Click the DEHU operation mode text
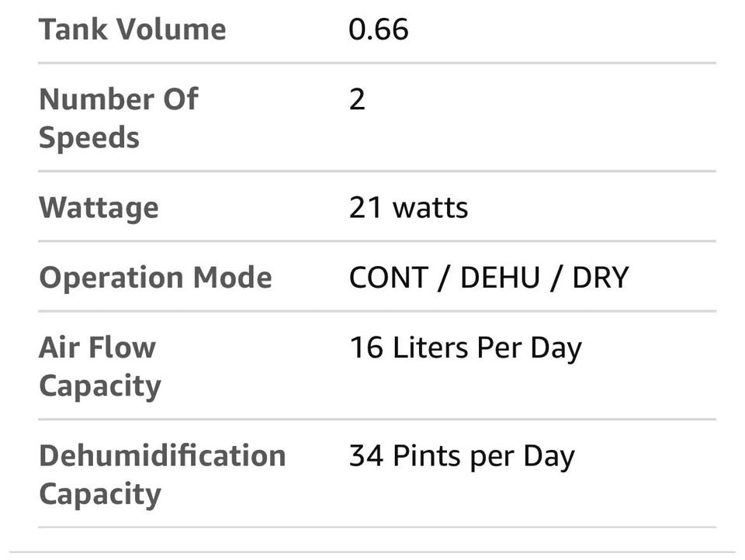This screenshot has height=560, width=745. [x=500, y=278]
